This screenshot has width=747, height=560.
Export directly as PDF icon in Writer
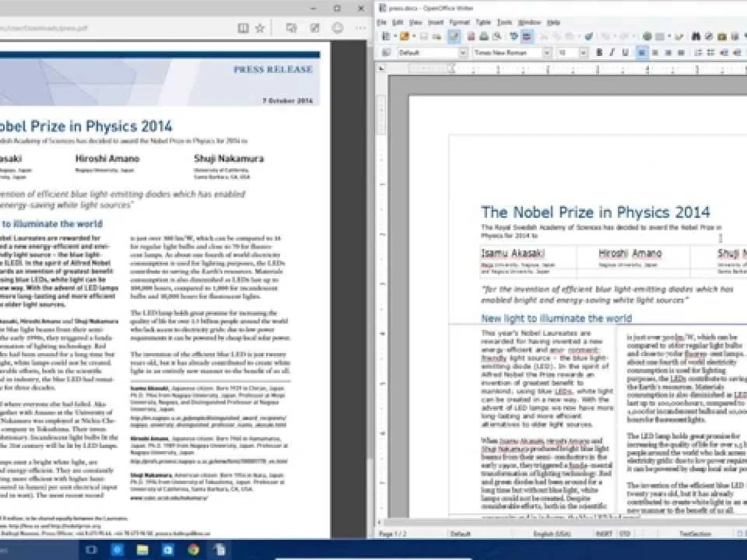pyautogui.click(x=471, y=37)
